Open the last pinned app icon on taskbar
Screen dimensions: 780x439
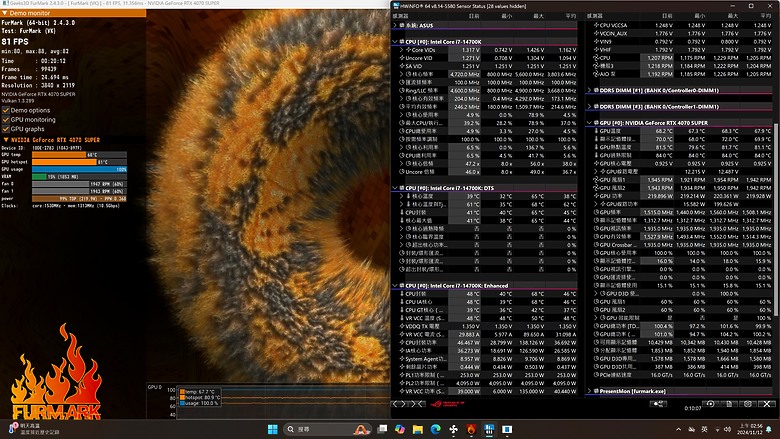507,429
